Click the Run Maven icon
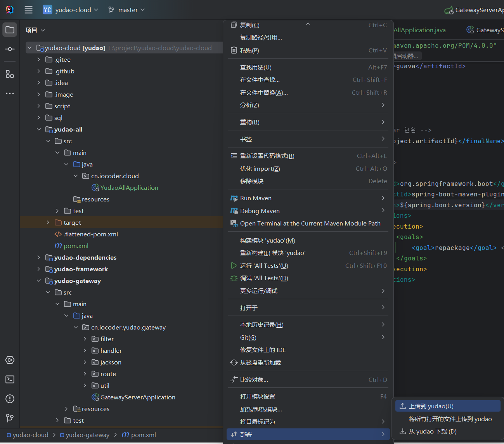 (x=234, y=198)
